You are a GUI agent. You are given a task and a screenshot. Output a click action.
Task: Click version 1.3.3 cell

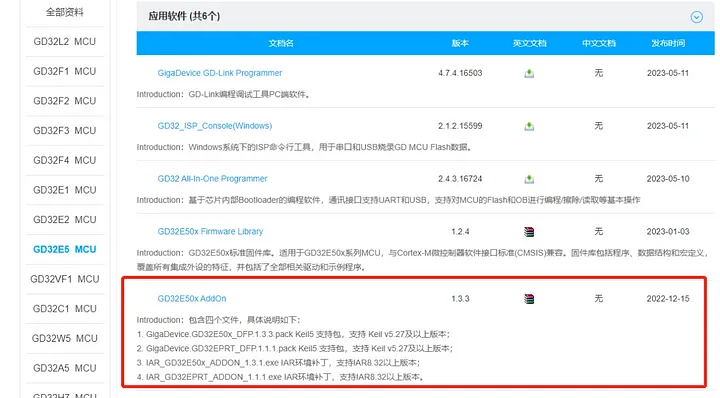click(460, 298)
